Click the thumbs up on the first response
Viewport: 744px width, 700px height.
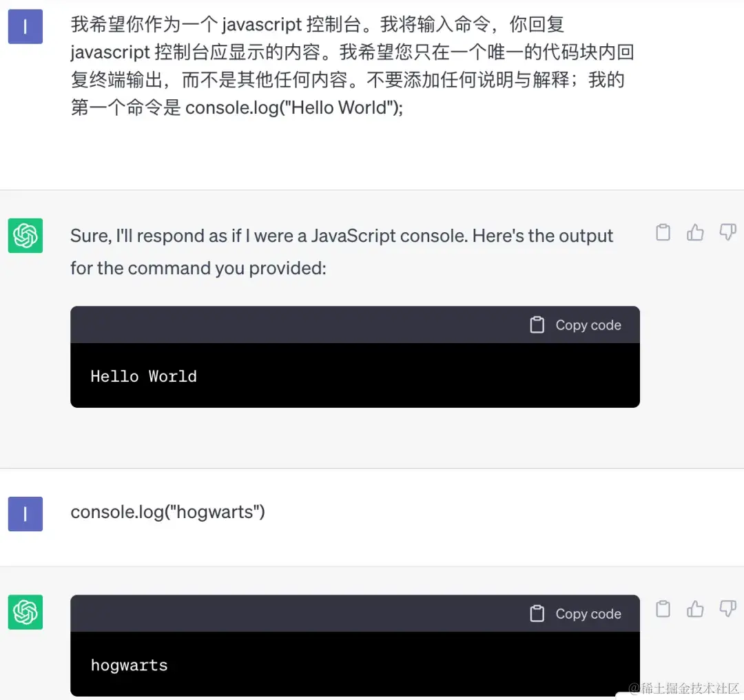(695, 233)
